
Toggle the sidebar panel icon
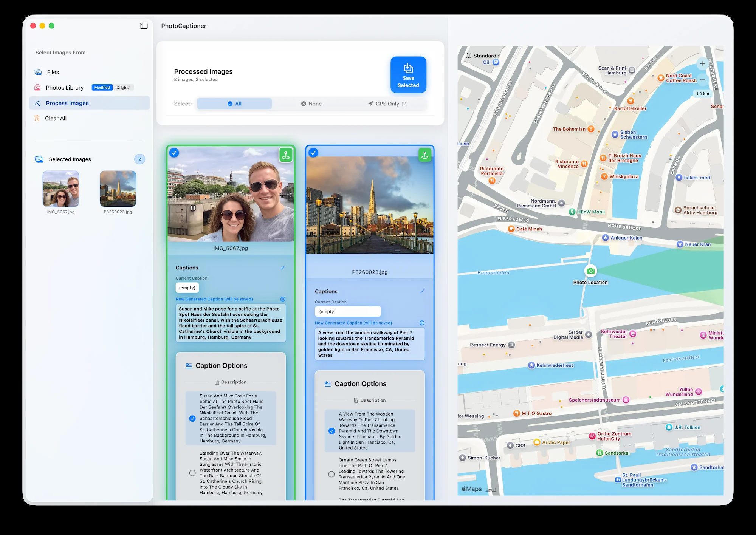pos(144,26)
